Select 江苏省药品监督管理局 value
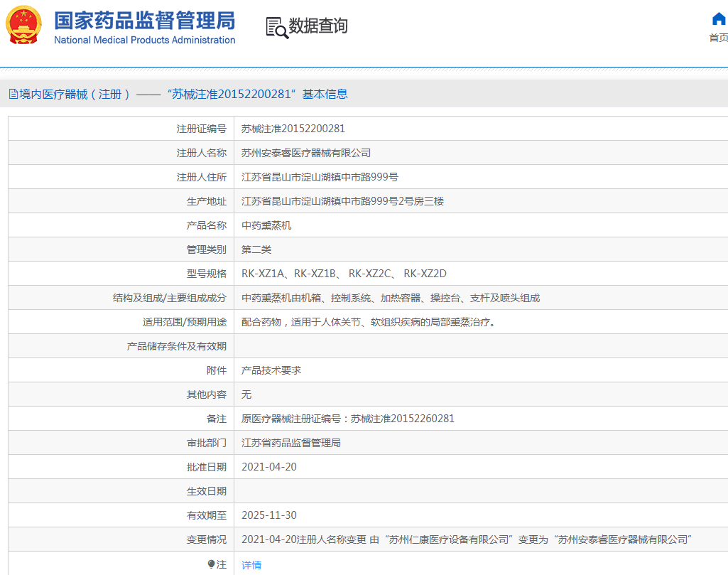The width and height of the screenshot is (728, 575). [291, 443]
